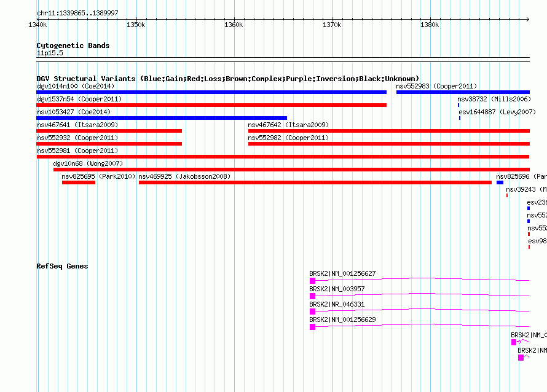The height and width of the screenshot is (392, 547).
Task: Select the nsv552932 red loss bar
Action: 109,144
